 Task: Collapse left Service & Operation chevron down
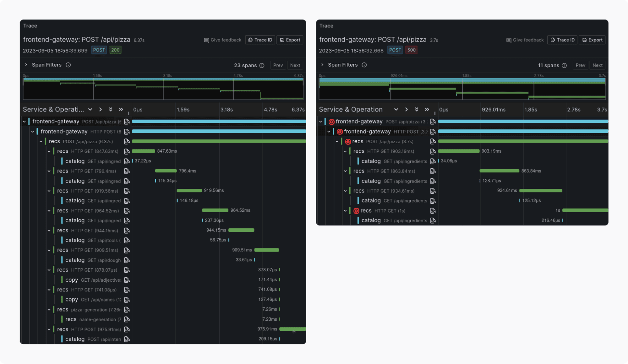click(x=90, y=109)
